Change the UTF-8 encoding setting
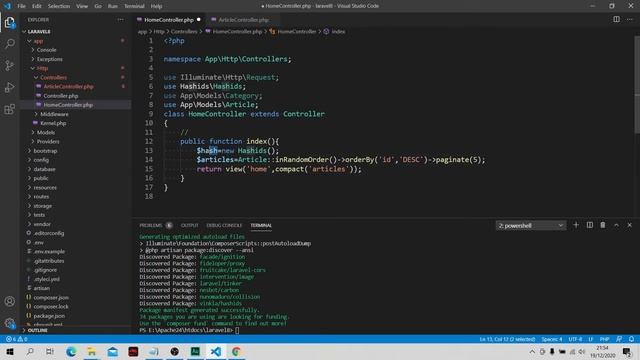The image size is (640, 360). click(575, 339)
